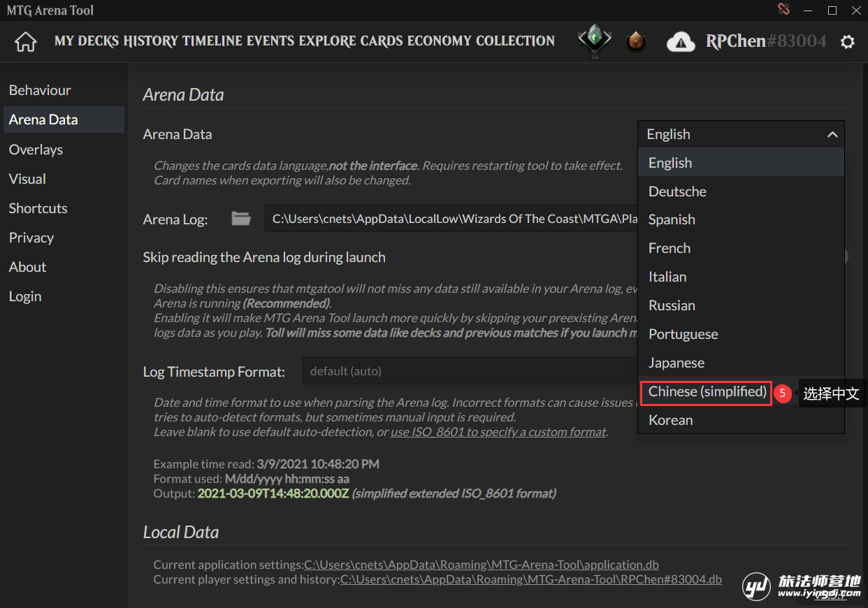868x608 pixels.
Task: Maximize the MTG Arena Tool window
Action: (832, 10)
